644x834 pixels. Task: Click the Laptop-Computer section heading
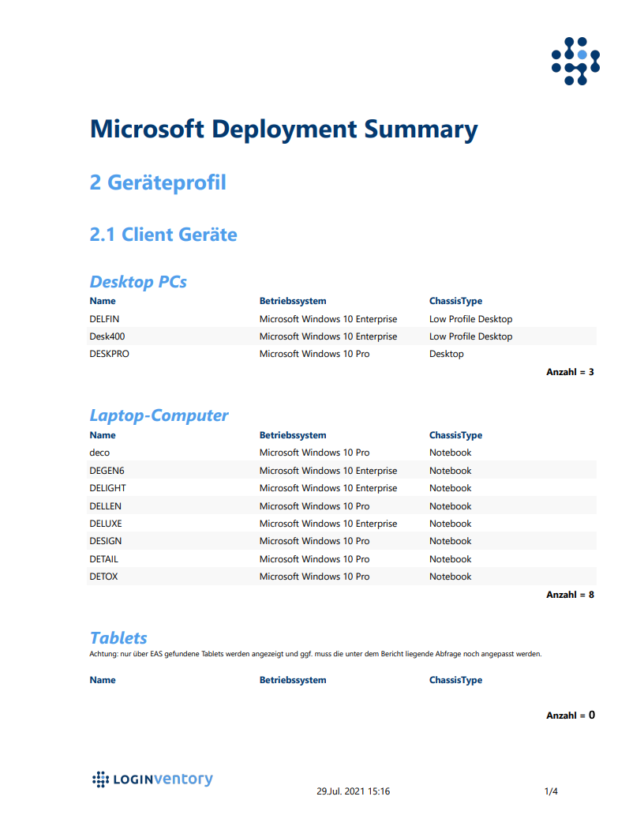[159, 415]
